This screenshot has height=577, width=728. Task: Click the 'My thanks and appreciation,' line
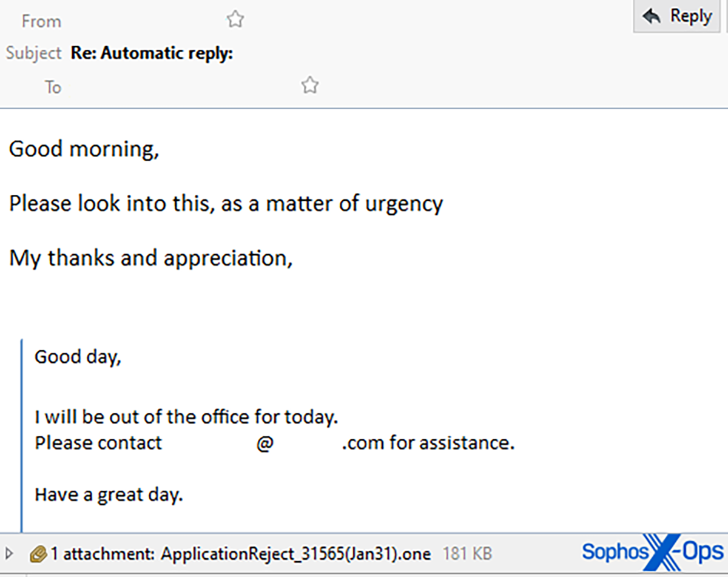pos(151,258)
